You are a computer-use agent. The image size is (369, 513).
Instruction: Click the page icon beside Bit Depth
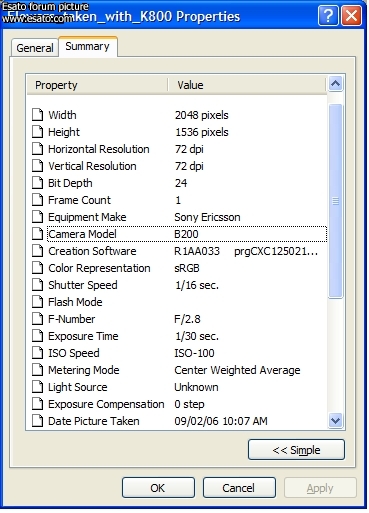tap(37, 183)
